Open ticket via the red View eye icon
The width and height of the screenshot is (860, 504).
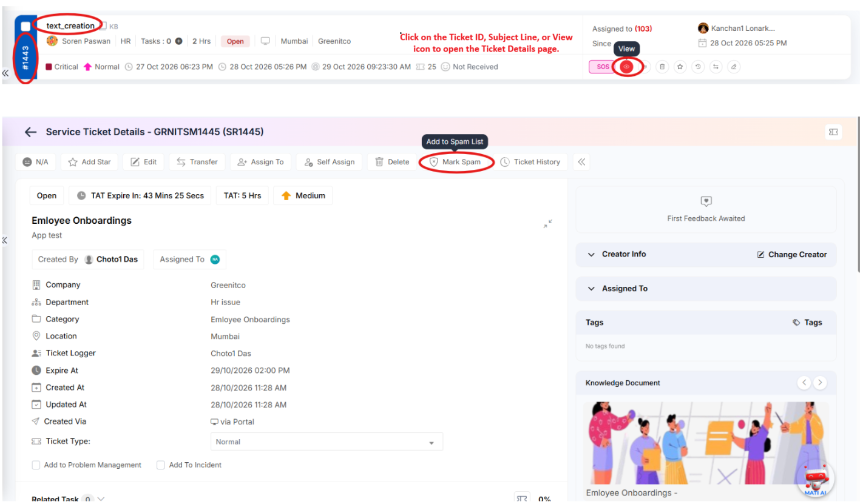tap(626, 67)
